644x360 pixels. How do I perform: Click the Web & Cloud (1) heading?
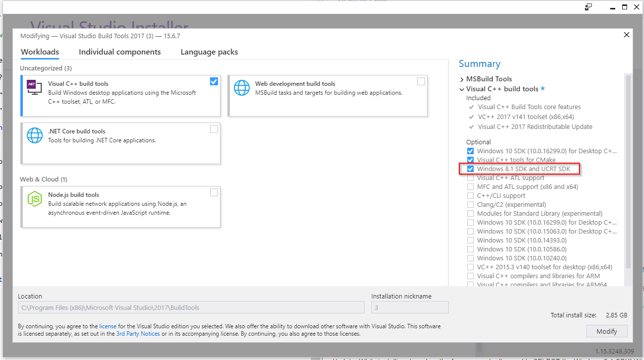[43, 179]
